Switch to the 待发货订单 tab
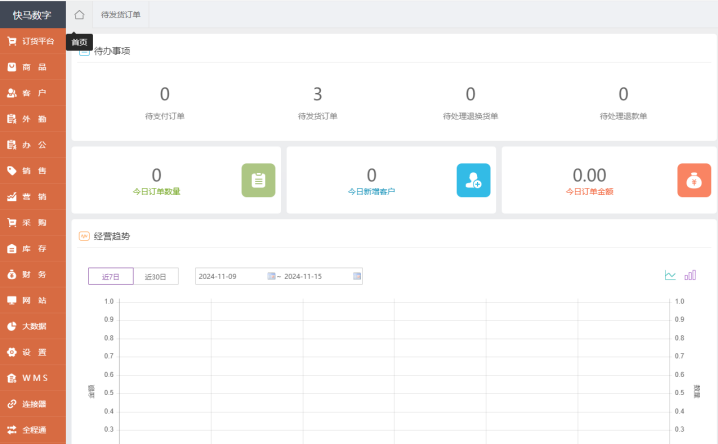This screenshot has width=718, height=444. coord(121,15)
